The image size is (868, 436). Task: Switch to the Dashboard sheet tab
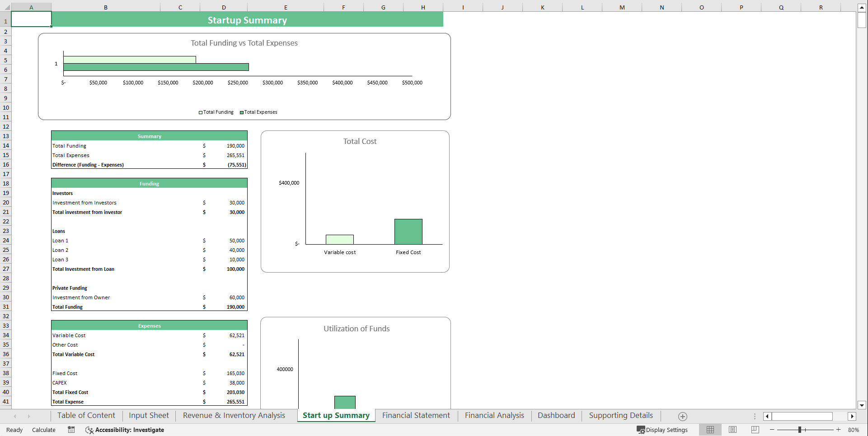[556, 415]
